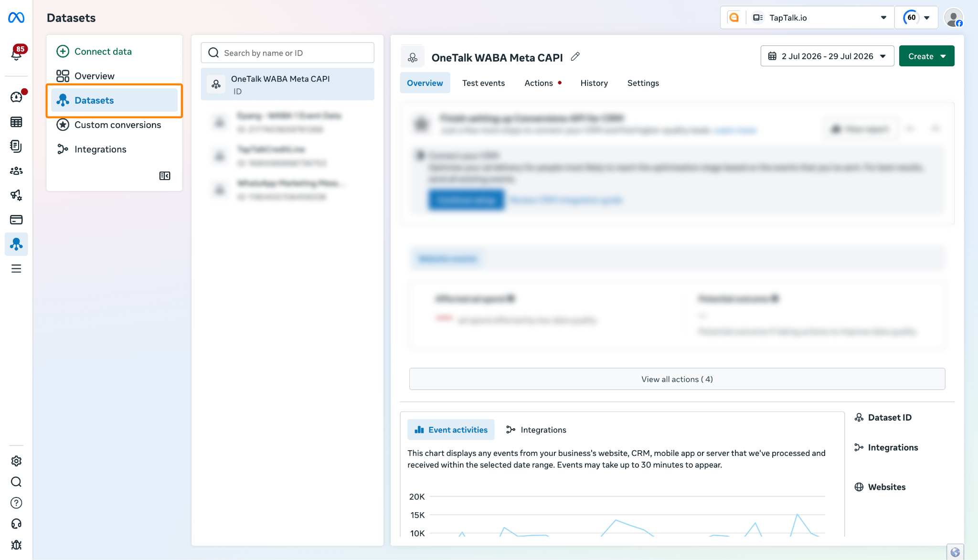Select the Event activities chart tab
Viewport: 978px width, 560px height.
click(x=451, y=430)
